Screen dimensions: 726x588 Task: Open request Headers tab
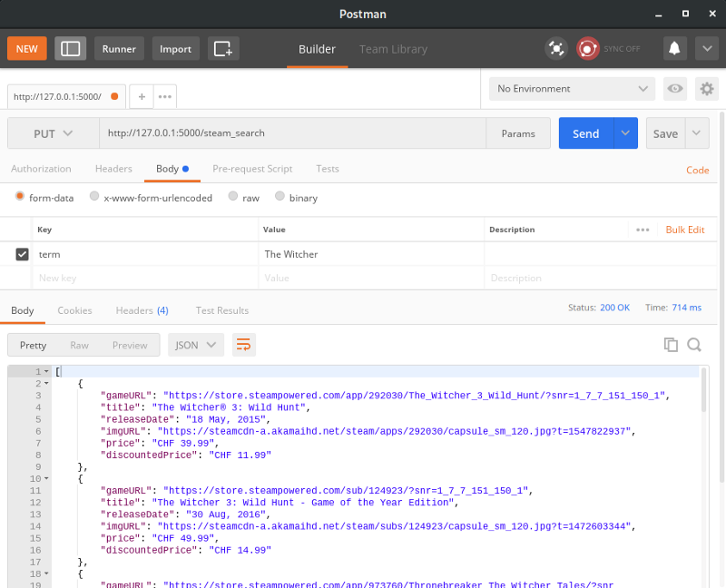coord(113,169)
